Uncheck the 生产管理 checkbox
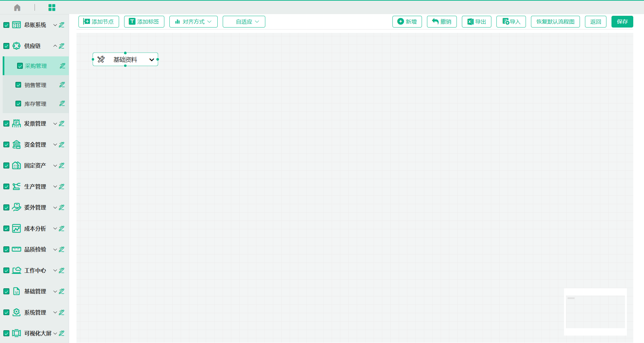 [x=6, y=187]
